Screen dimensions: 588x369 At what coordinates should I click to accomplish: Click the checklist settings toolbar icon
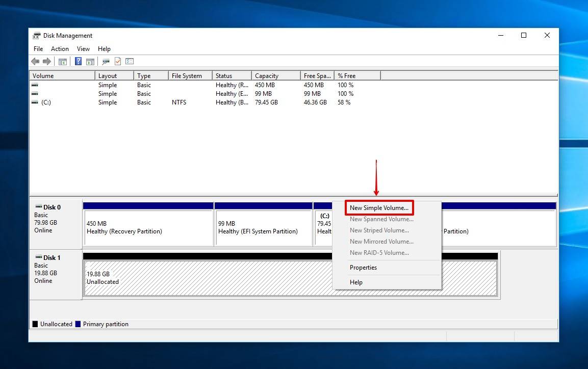[x=130, y=62]
